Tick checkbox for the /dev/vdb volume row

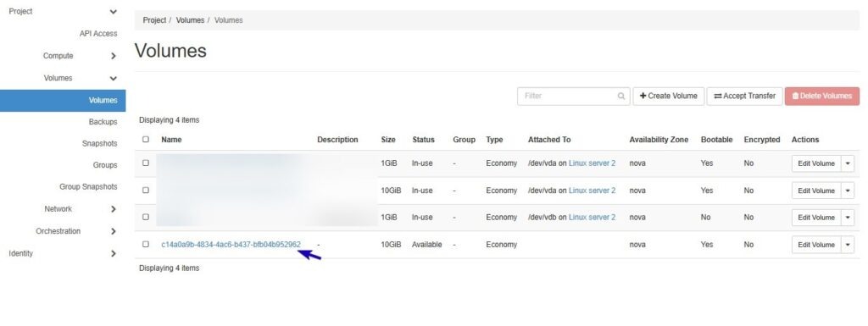[x=146, y=217]
